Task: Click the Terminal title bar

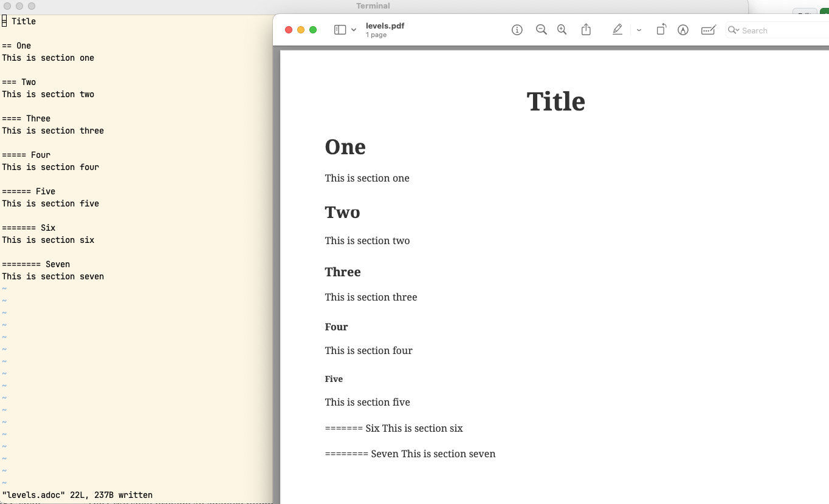Action: [x=373, y=6]
